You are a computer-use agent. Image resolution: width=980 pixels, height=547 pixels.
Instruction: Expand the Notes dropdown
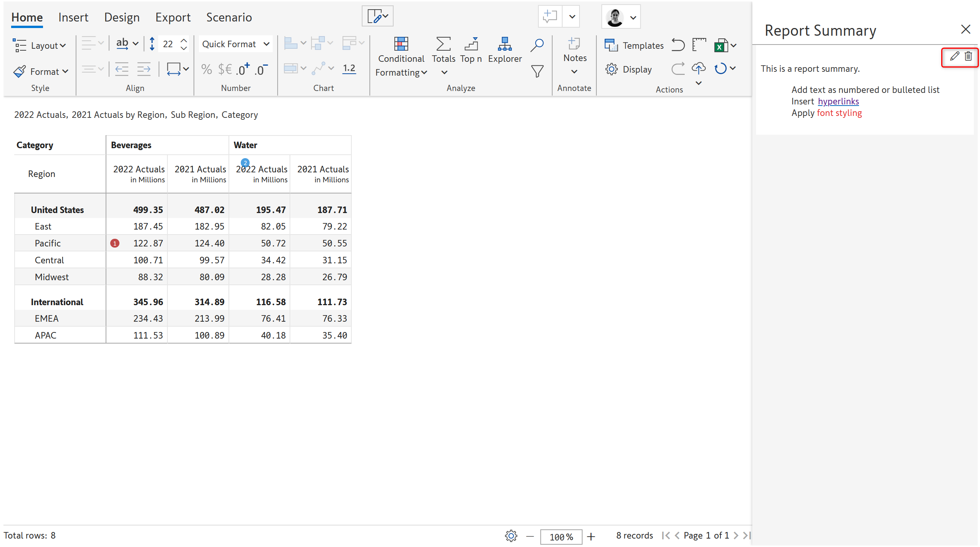574,71
